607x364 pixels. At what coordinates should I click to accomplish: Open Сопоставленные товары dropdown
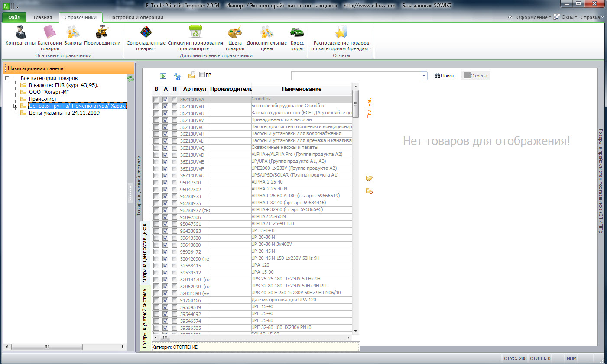[x=146, y=38]
